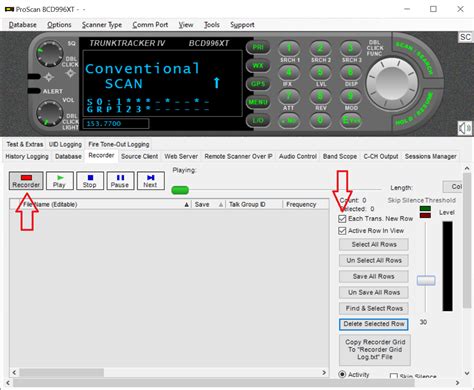Click the SC button at top right

[465, 37]
